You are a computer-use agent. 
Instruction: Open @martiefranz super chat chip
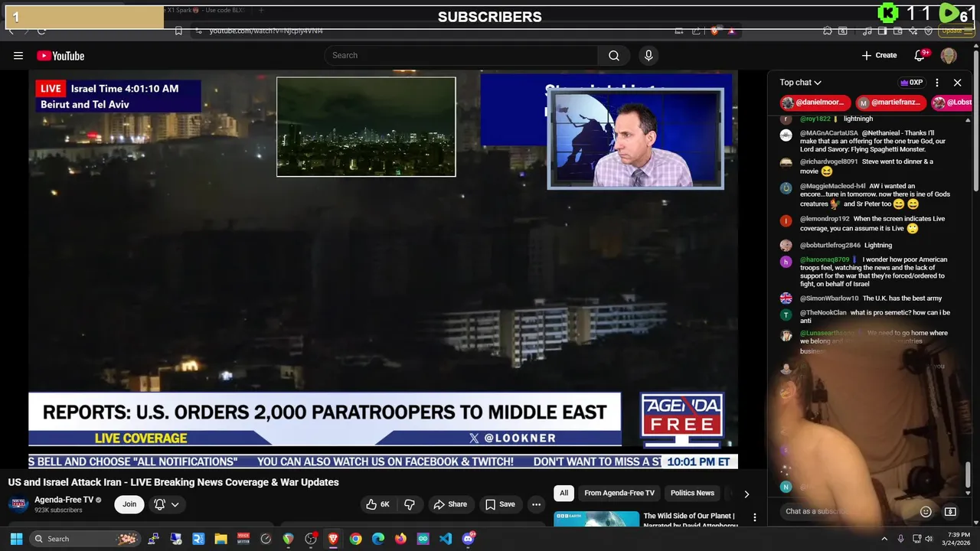tap(890, 103)
